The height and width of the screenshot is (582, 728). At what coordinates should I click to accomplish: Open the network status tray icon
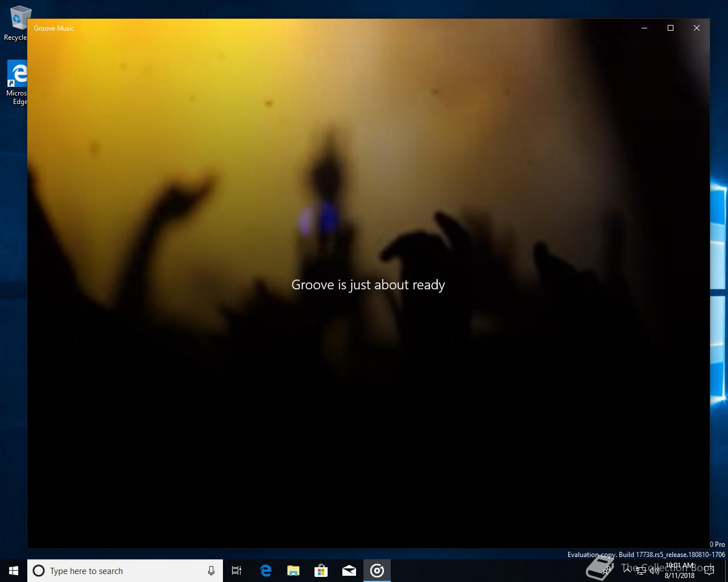[x=641, y=571]
